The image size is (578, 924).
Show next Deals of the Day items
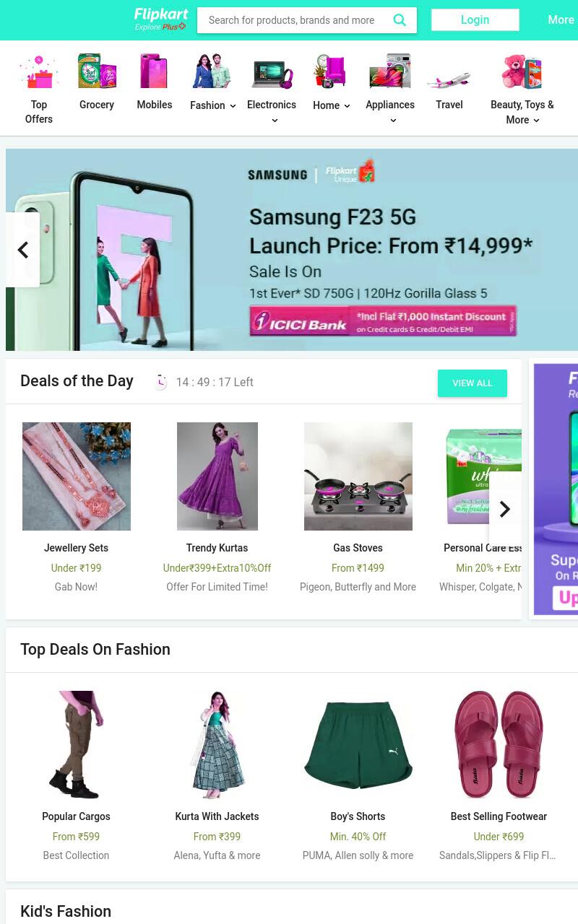pos(505,509)
